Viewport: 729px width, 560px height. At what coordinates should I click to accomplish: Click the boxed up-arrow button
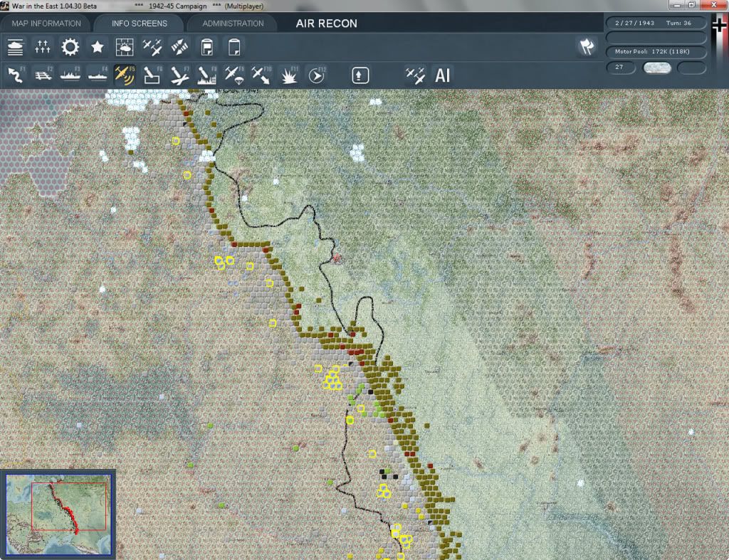(x=360, y=75)
